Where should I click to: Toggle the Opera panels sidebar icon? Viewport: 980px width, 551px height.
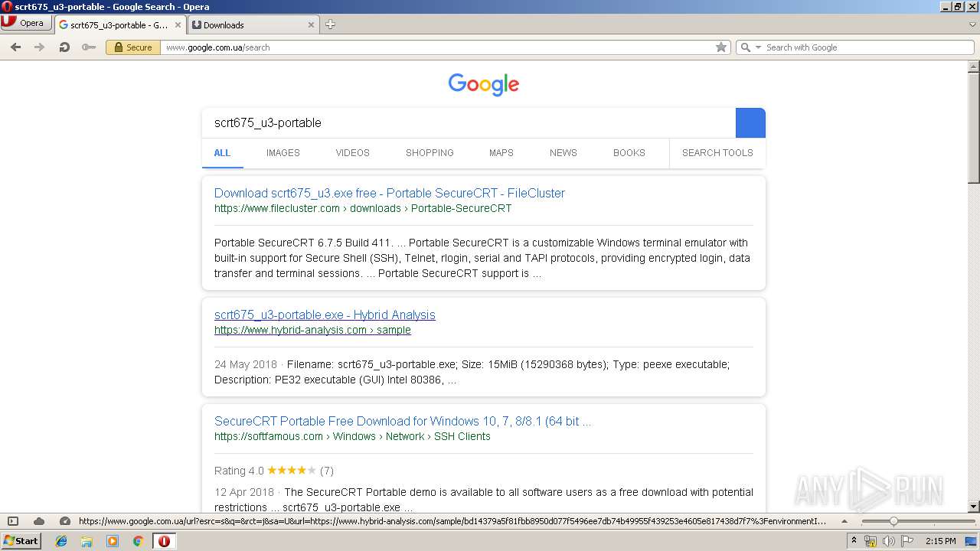13,521
